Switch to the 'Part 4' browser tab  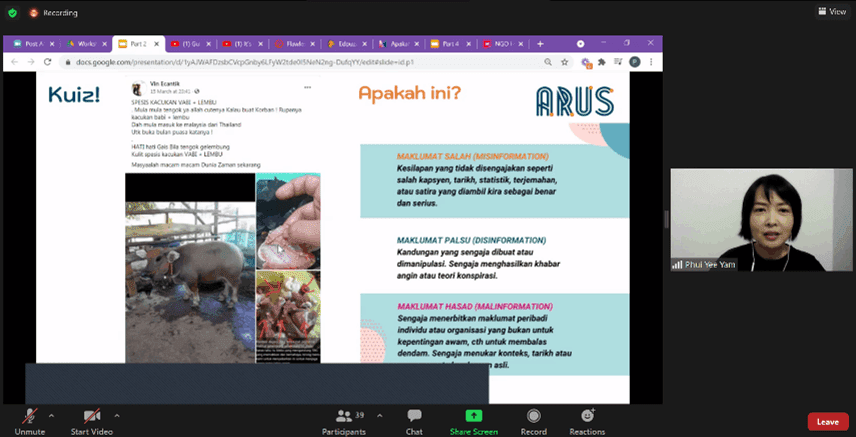pyautogui.click(x=448, y=44)
